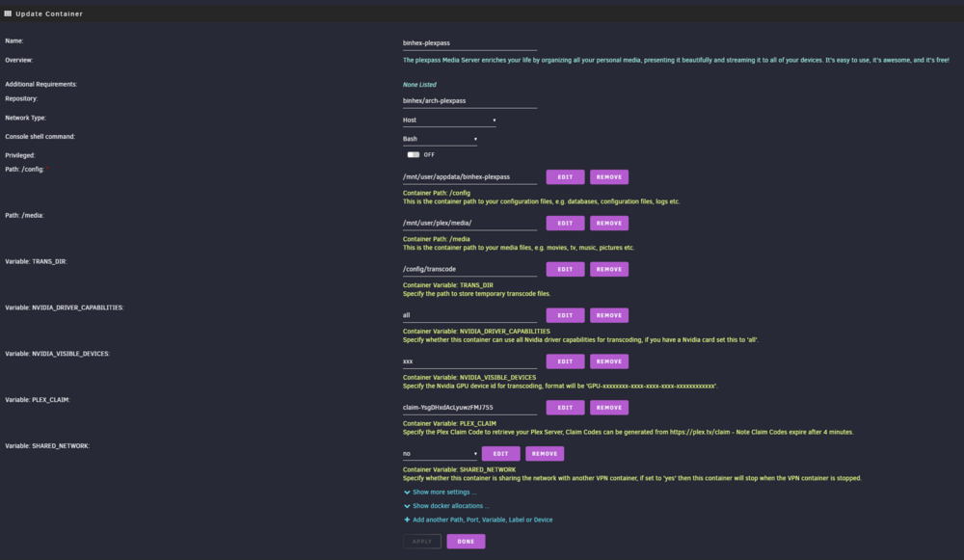Remove the /media path entry
The width and height of the screenshot is (964, 560).
click(608, 224)
